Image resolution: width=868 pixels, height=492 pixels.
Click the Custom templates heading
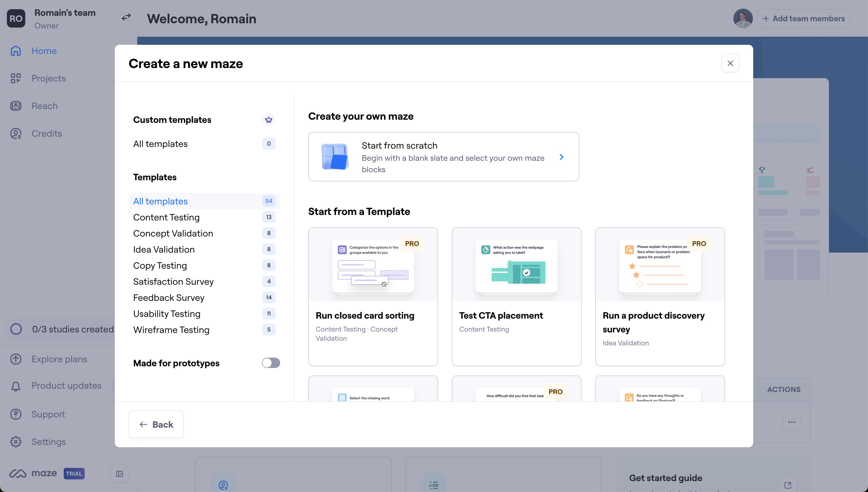pyautogui.click(x=172, y=120)
